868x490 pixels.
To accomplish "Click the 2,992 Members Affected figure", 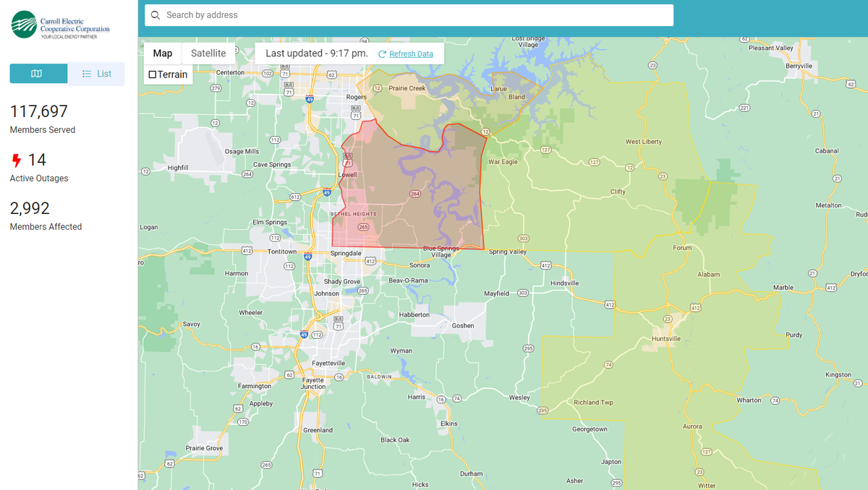I will pos(30,208).
